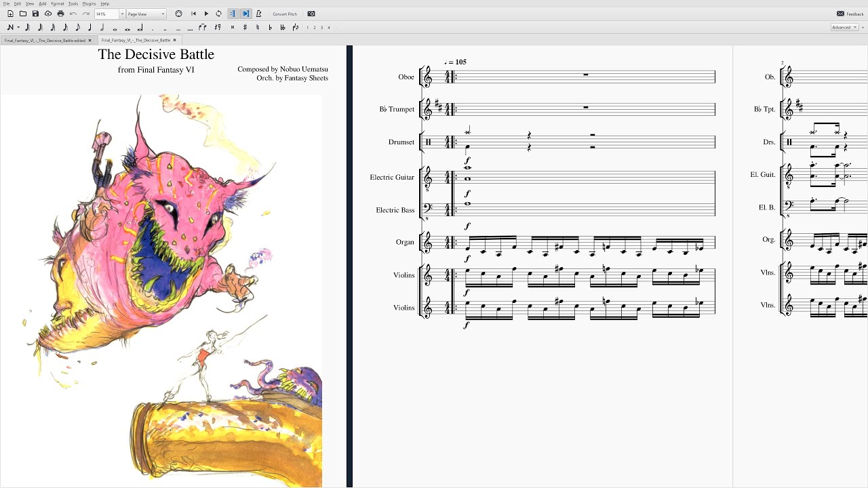Open the Help menu
Screen dimensions: 868x488
(x=105, y=3)
